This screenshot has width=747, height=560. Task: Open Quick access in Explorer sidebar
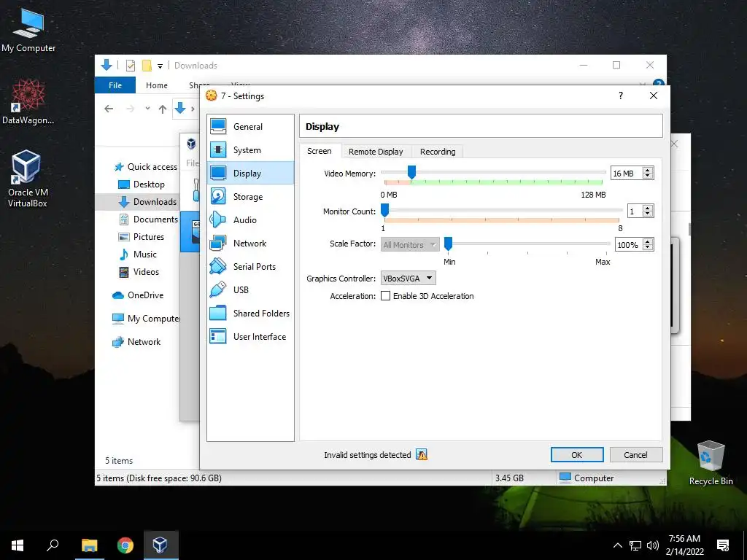point(146,167)
